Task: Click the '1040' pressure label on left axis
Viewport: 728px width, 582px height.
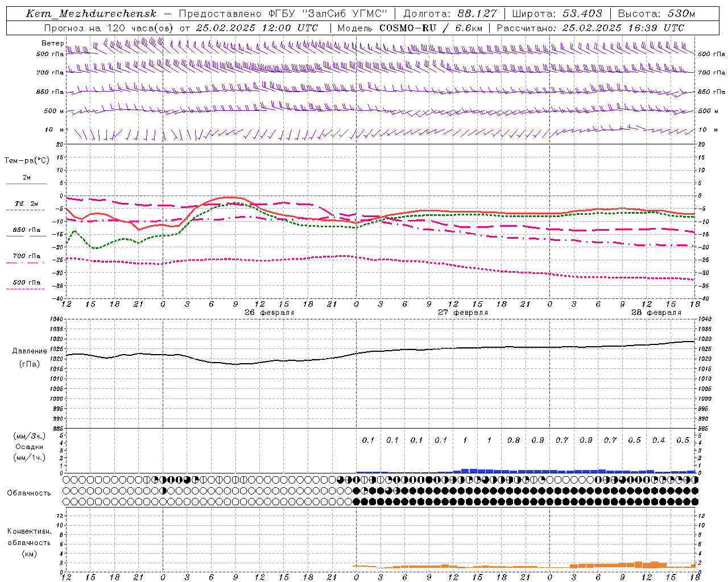Action: (x=56, y=319)
